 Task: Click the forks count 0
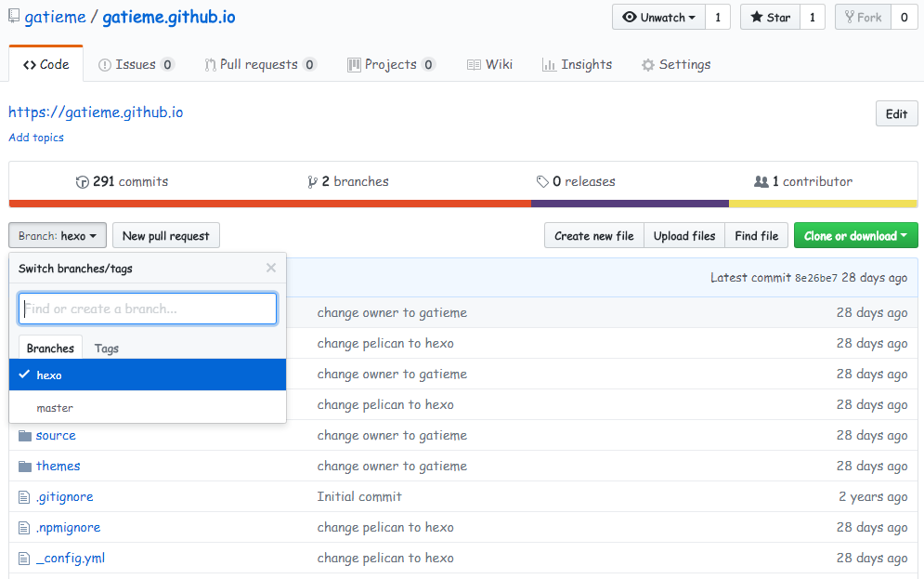[904, 17]
